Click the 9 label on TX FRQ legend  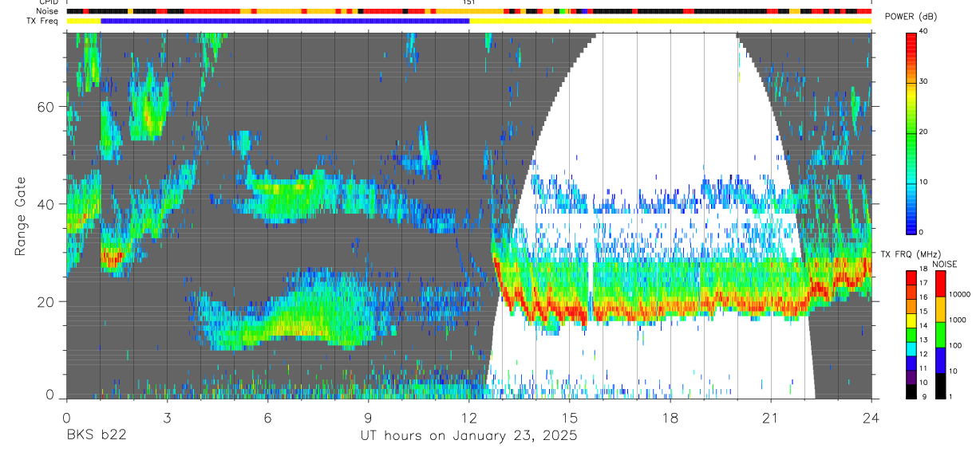[x=923, y=395]
